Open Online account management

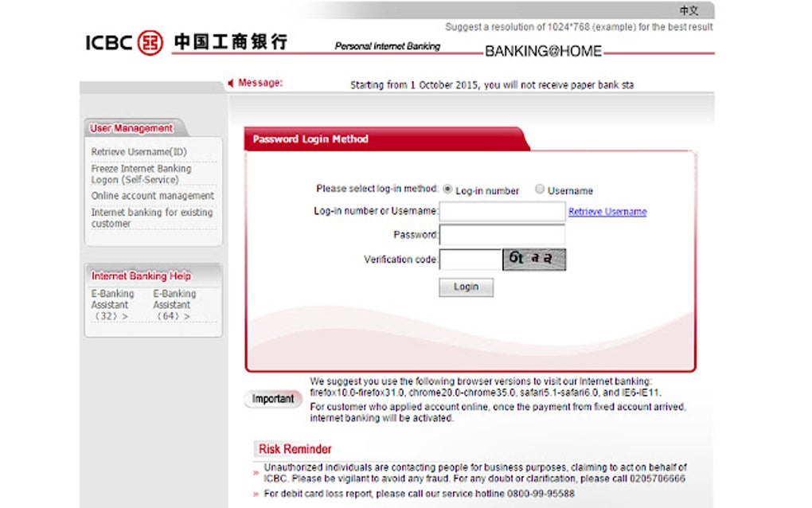pos(152,196)
